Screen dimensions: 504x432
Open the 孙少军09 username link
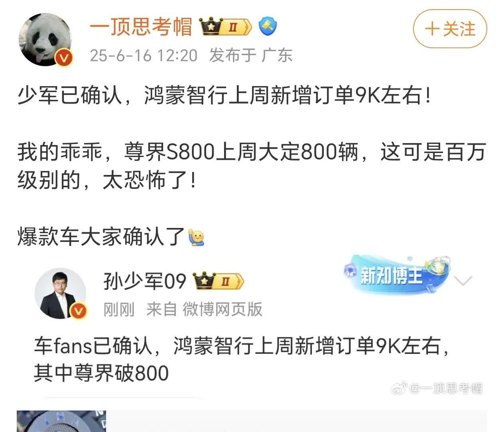point(145,281)
